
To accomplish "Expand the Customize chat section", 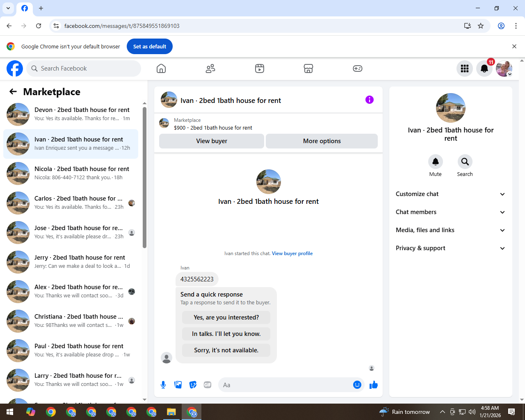I will [x=450, y=194].
